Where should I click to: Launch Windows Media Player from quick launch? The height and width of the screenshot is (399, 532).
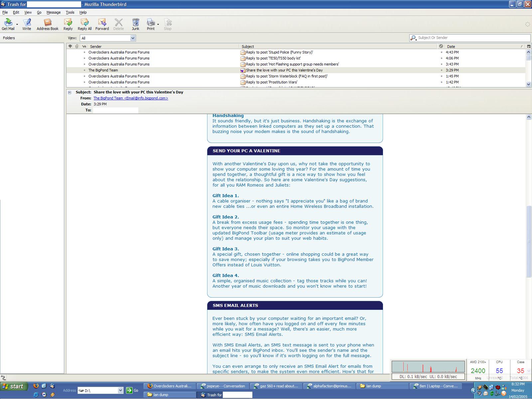[x=44, y=395]
